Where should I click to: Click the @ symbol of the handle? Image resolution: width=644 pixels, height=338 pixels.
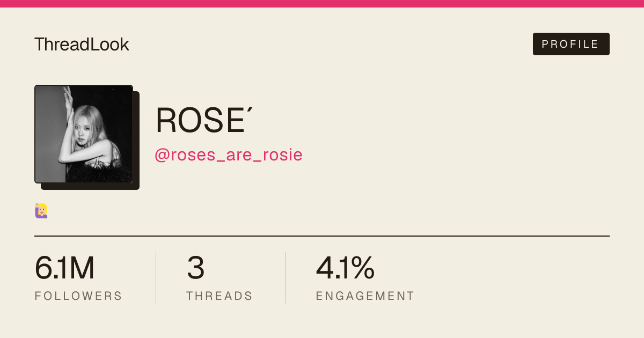[162, 156]
